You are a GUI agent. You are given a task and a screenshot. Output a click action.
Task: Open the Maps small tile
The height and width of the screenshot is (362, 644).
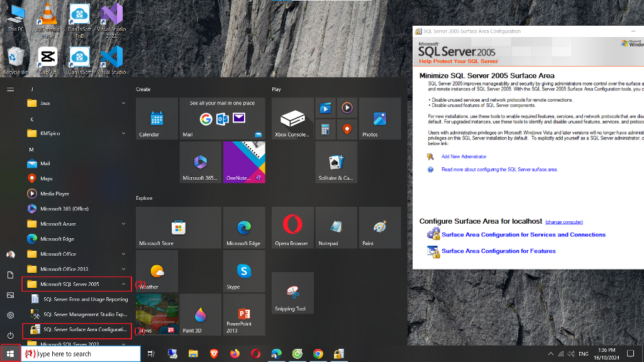[347, 129]
